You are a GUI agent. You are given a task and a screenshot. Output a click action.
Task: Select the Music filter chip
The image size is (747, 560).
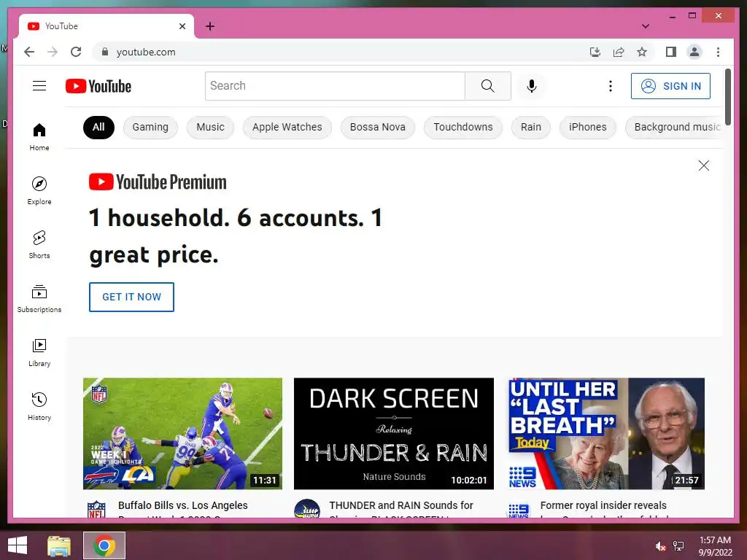tap(210, 127)
